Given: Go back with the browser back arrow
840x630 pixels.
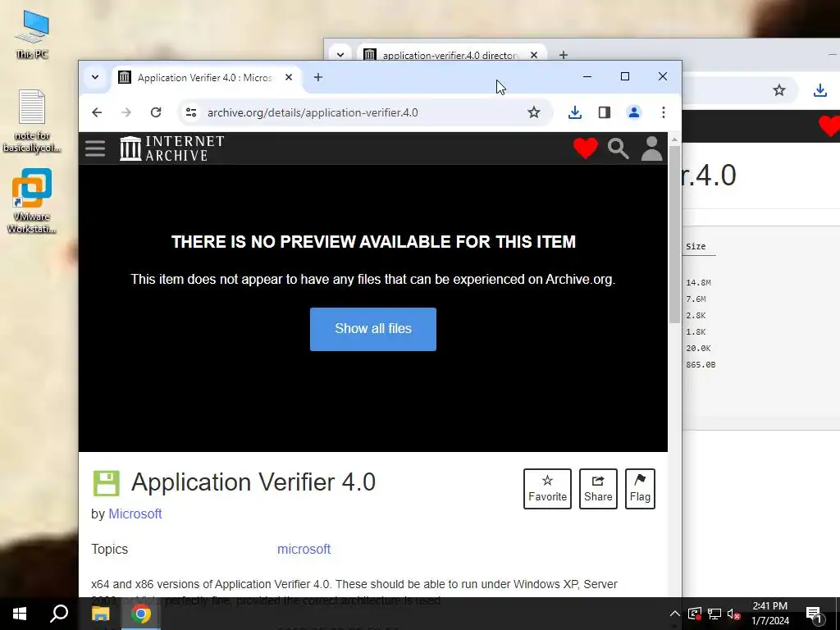Looking at the screenshot, I should click(97, 112).
